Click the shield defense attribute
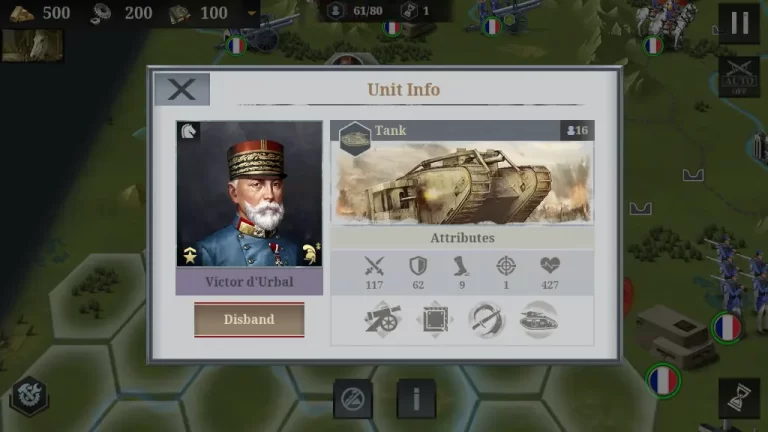 (x=418, y=273)
